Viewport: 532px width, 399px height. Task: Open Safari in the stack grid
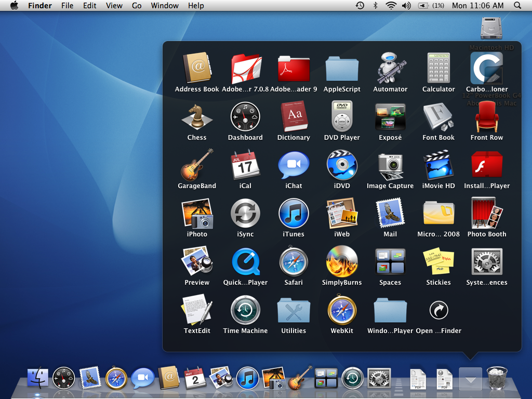point(294,261)
